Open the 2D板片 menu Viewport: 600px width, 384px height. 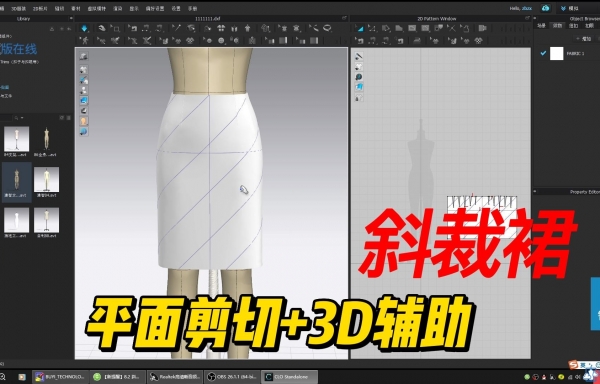click(40, 8)
